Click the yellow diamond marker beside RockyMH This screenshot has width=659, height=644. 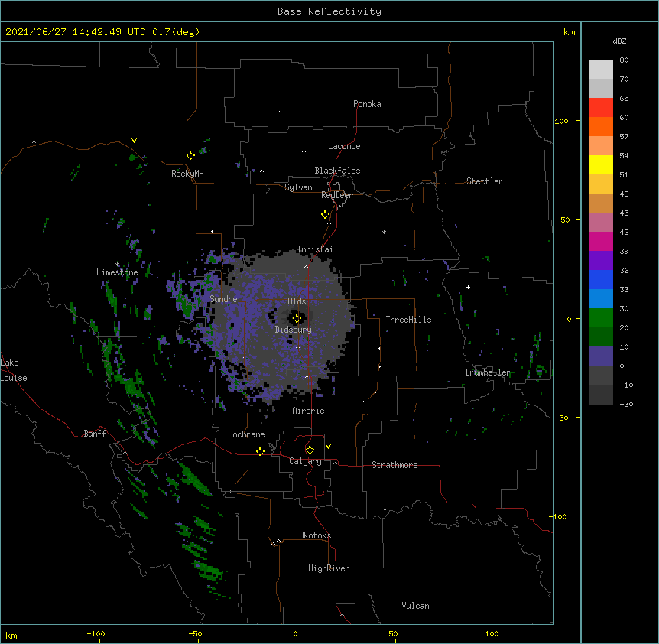click(191, 156)
